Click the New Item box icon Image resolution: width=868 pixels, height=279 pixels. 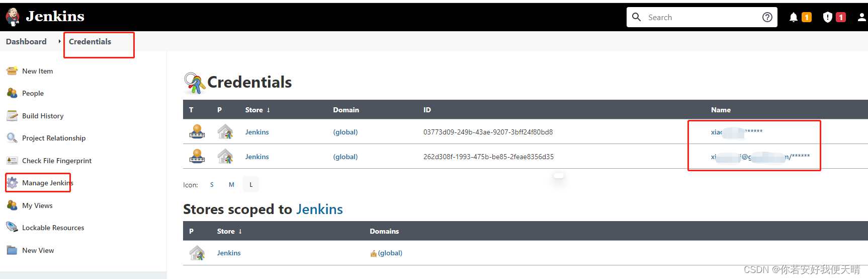(x=12, y=71)
